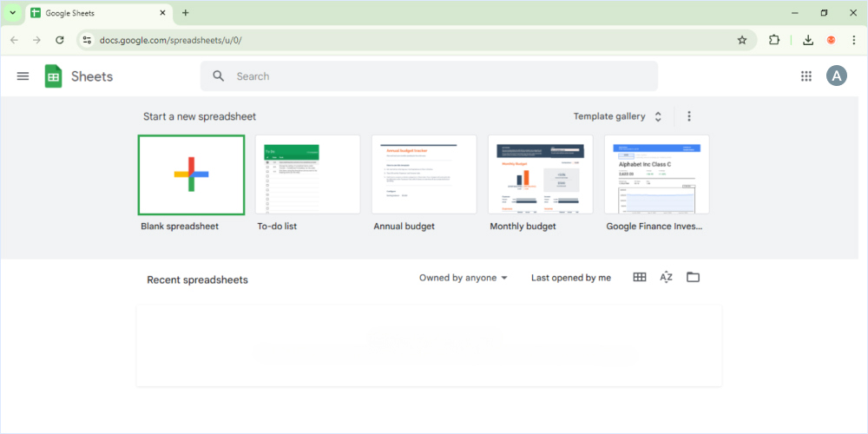Open the Google apps grid launcher
Screen dimensions: 868x434
[806, 76]
